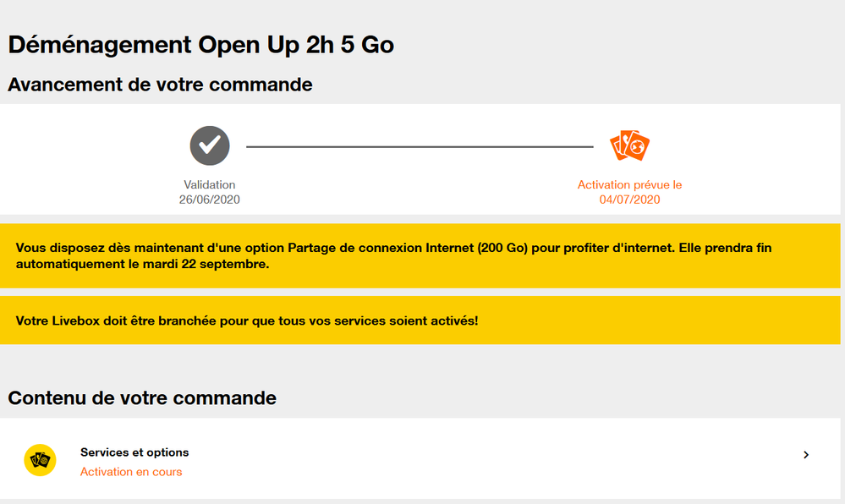Click the progress line between order steps

pos(420,147)
